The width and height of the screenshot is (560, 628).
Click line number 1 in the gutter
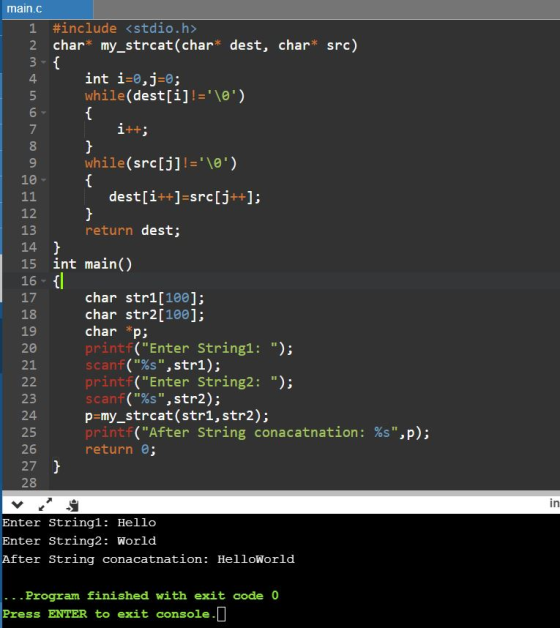pyautogui.click(x=33, y=28)
